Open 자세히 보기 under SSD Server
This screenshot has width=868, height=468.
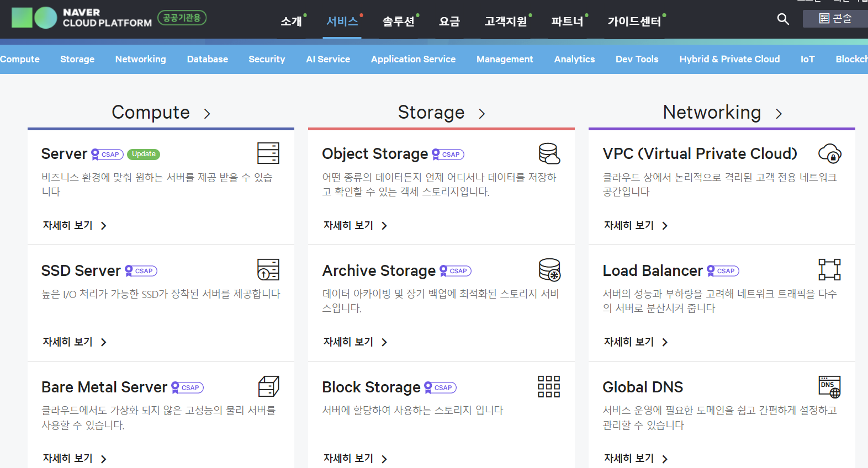click(75, 342)
